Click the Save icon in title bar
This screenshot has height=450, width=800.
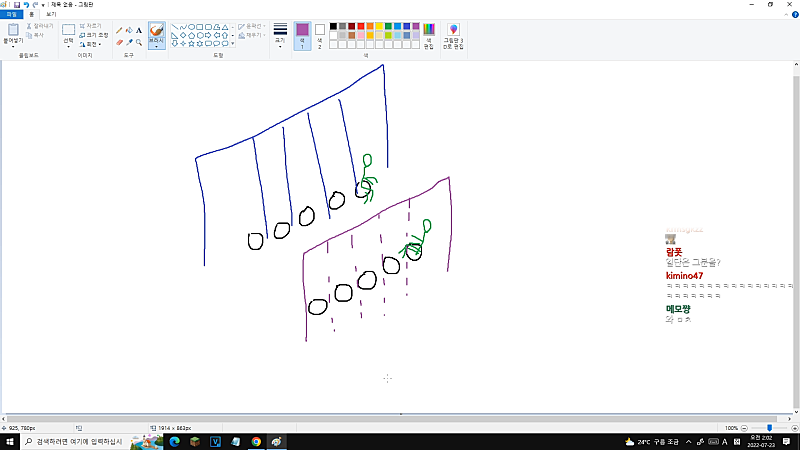coord(17,5)
